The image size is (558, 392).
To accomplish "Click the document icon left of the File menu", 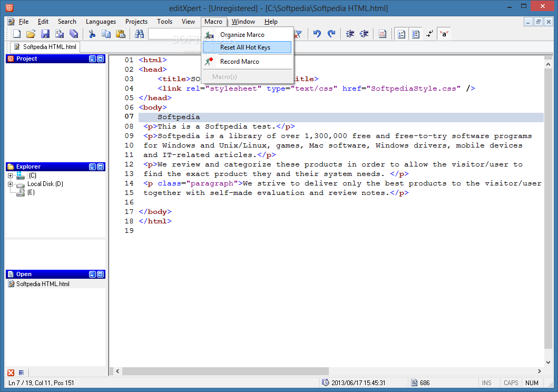I will (x=11, y=22).
